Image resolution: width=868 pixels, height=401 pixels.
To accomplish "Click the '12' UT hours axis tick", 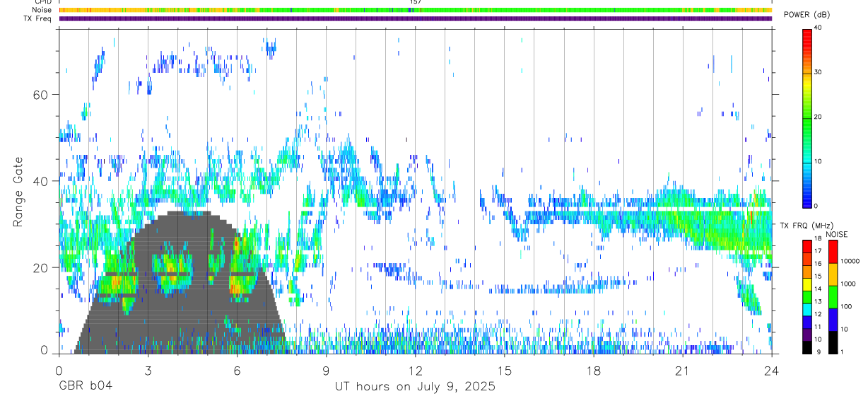I will [415, 370].
